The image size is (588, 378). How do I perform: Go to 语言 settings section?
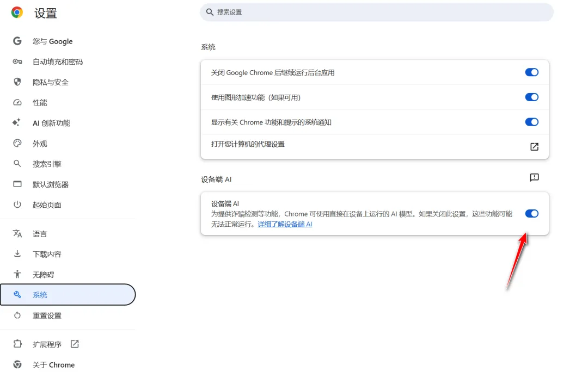point(40,234)
